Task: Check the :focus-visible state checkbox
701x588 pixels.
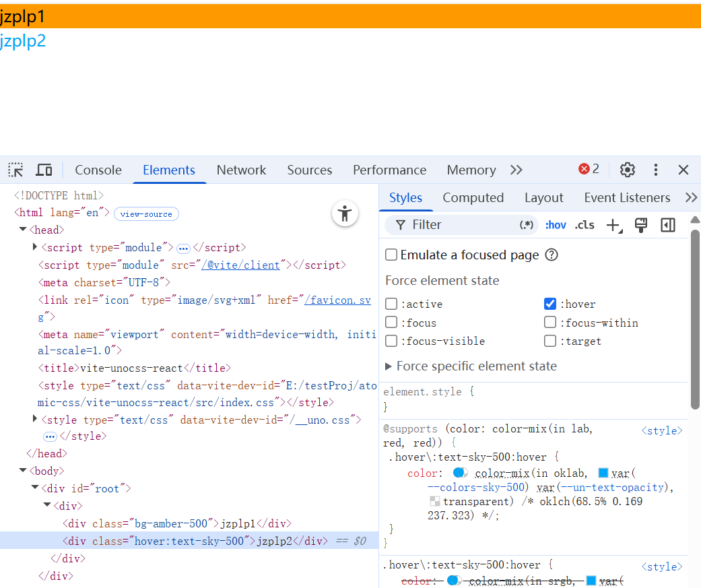Action: point(391,341)
